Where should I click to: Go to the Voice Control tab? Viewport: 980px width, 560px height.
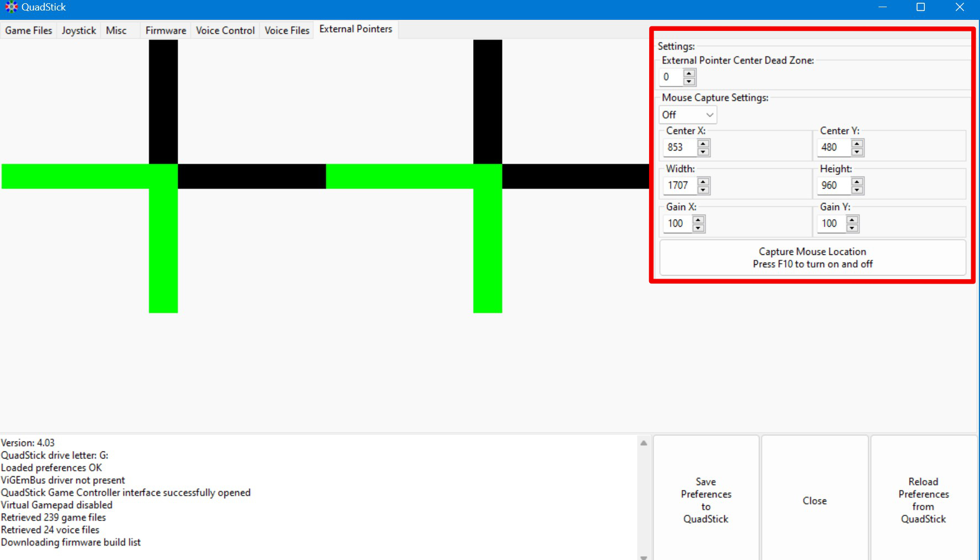225,30
